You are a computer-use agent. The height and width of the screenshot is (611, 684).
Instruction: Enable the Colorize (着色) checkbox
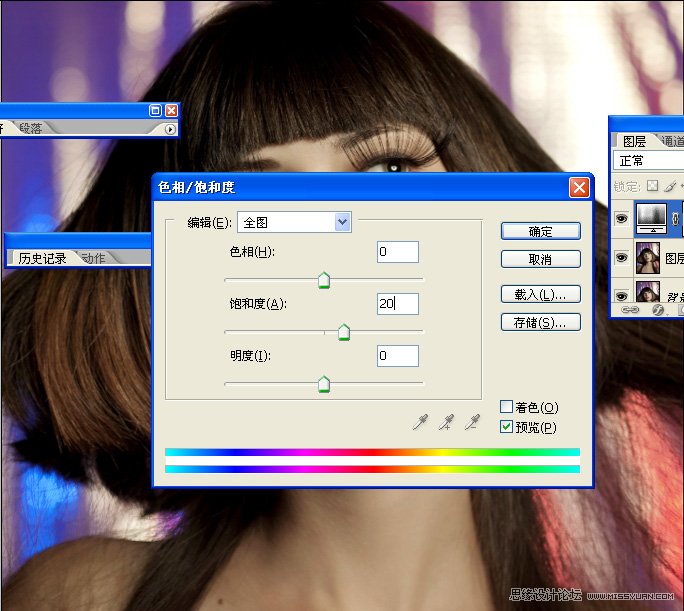tap(506, 406)
